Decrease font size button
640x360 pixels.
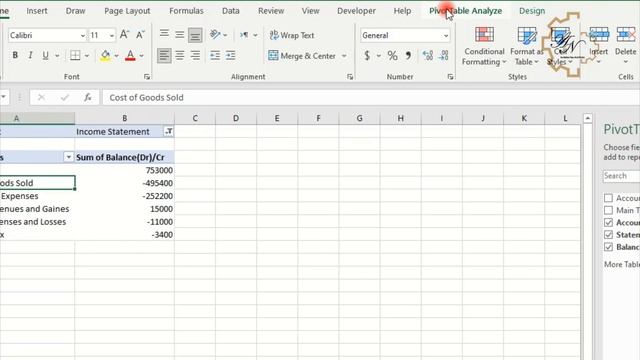(x=140, y=35)
